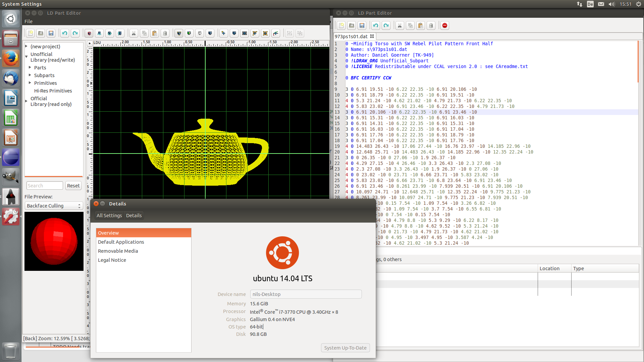This screenshot has height=362, width=644.
Task: Save the file using the floppy disk icon
Action: click(51, 33)
